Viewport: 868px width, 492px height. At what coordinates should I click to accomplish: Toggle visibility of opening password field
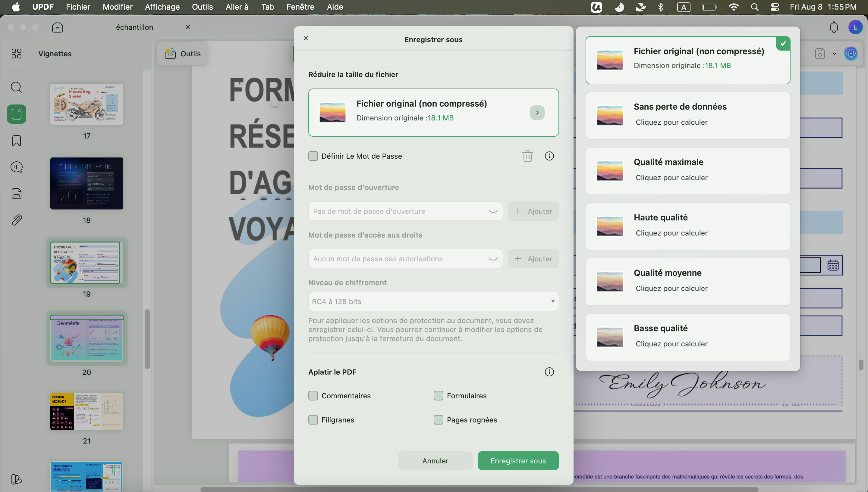493,212
